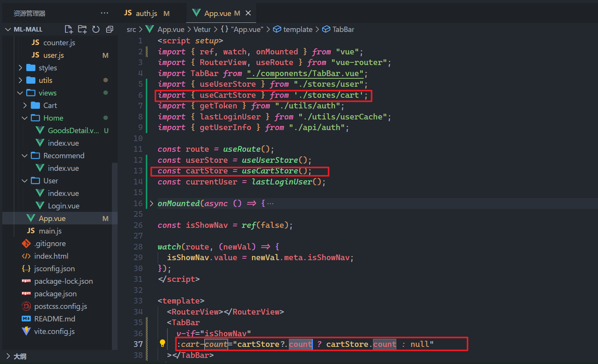Refresh the explorer file tree
598x364 pixels.
point(96,29)
